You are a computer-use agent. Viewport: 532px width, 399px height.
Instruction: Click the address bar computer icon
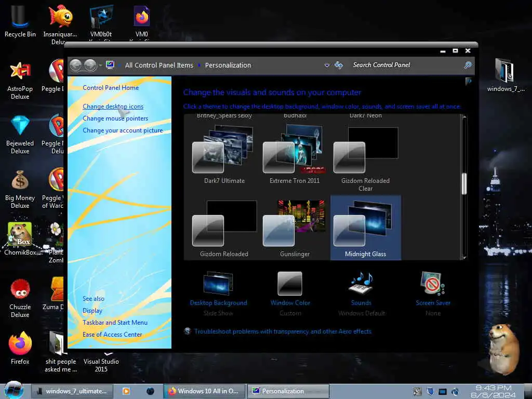click(110, 64)
